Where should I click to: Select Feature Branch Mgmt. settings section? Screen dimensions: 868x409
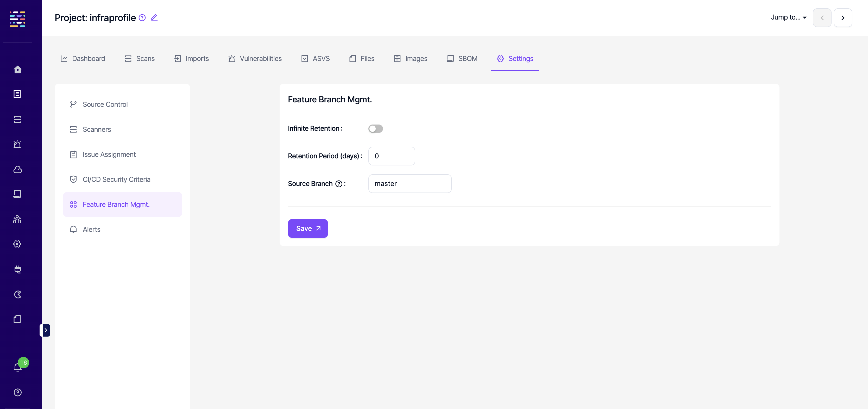(122, 205)
